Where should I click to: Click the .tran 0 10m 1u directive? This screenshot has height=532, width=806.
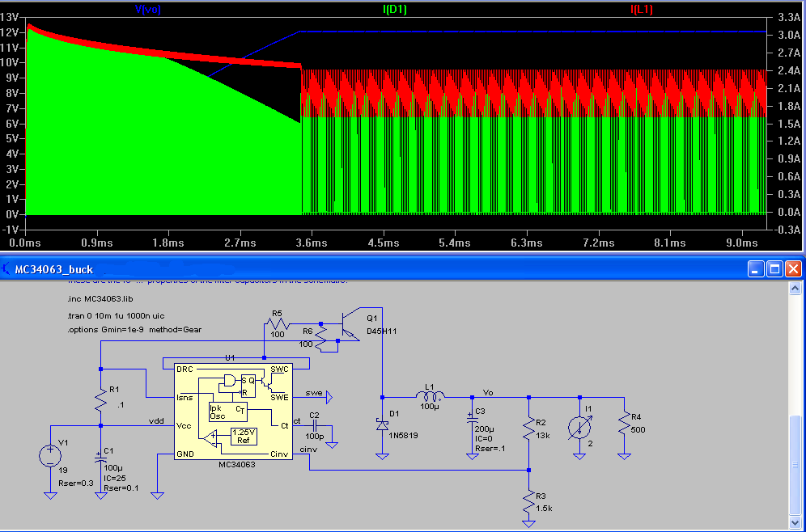pos(116,315)
